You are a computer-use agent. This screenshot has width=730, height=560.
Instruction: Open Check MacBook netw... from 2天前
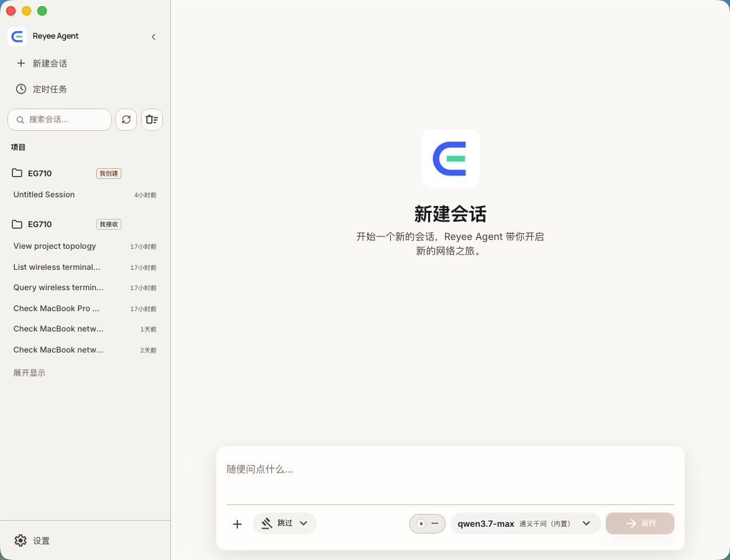(85, 350)
